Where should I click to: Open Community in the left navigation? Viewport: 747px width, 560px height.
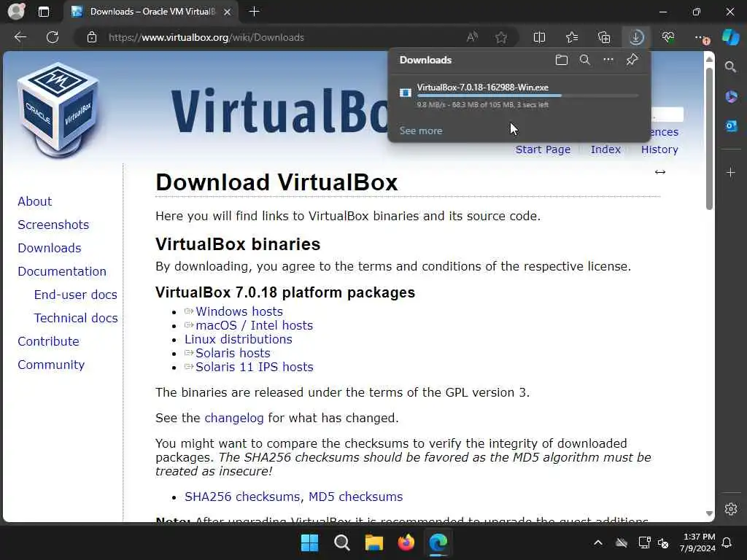pyautogui.click(x=51, y=365)
